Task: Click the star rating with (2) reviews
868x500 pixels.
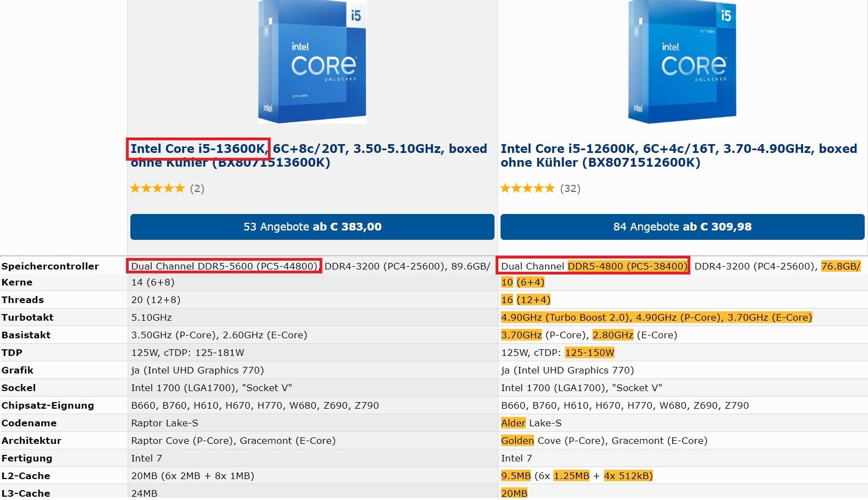Action: coord(167,189)
